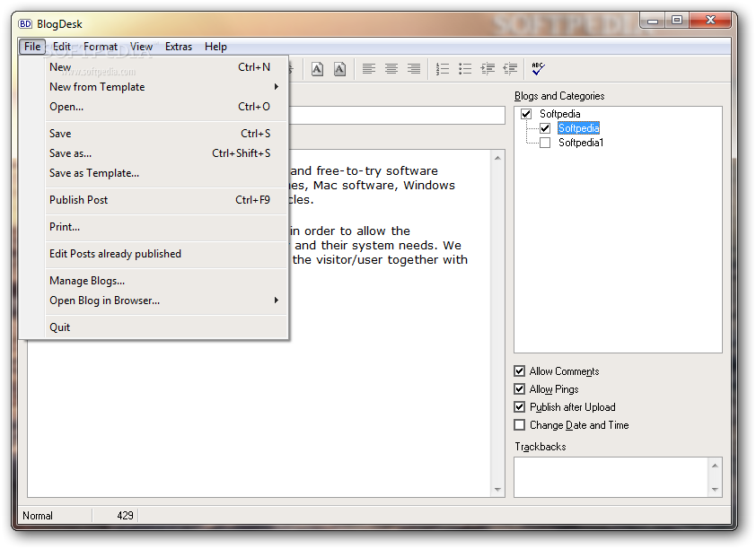Select Quit from the File menu
Screen dimensions: 756x549
coord(166,327)
